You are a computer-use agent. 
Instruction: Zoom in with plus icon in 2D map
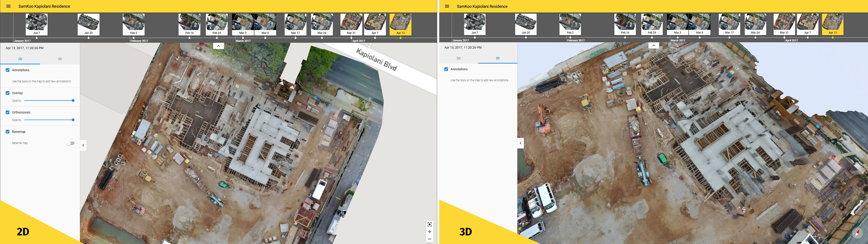pyautogui.click(x=429, y=232)
